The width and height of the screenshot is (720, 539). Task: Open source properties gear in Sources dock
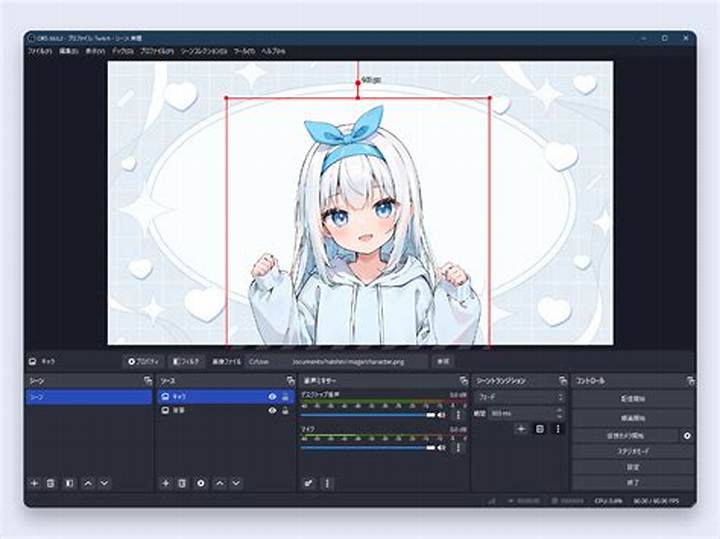(x=201, y=483)
